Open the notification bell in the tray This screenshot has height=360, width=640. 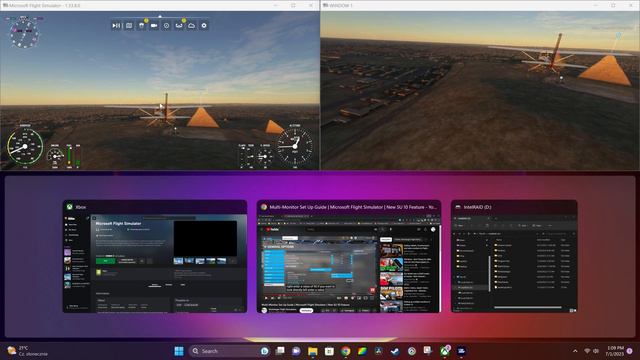coord(630,351)
